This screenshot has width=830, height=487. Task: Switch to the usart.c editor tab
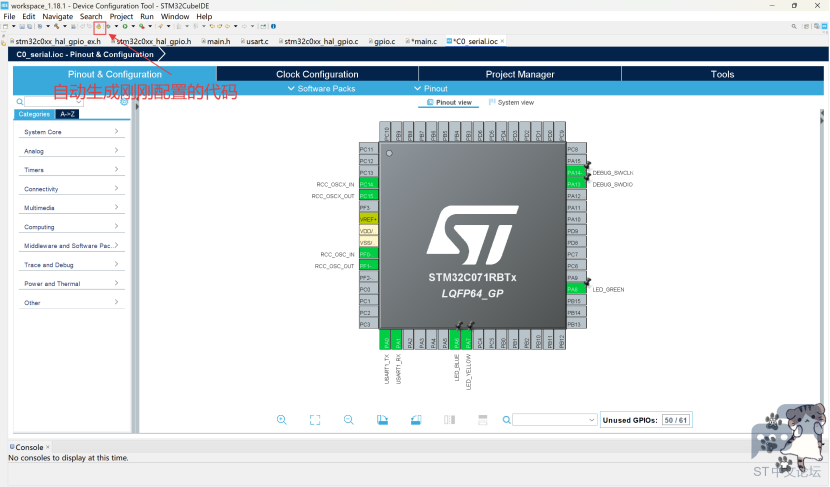pos(255,41)
